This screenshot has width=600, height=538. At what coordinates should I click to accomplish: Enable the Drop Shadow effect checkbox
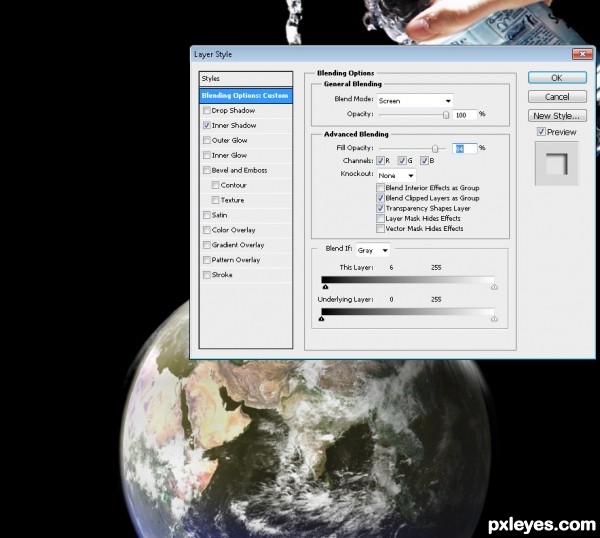click(207, 110)
